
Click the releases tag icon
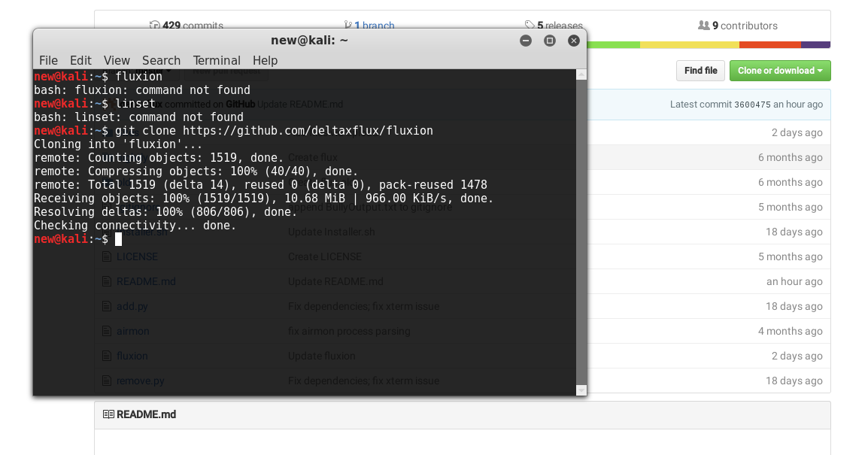[x=530, y=25]
